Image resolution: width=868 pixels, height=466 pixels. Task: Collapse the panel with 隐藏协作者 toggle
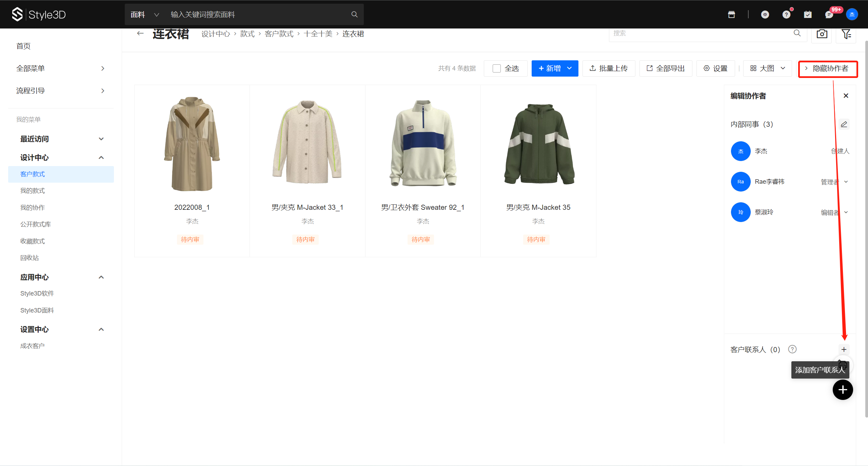(828, 69)
